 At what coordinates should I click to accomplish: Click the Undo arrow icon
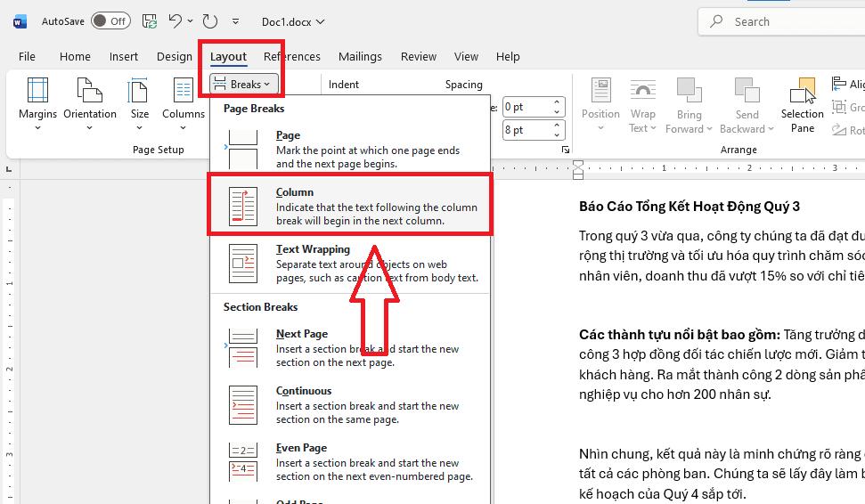(x=175, y=21)
